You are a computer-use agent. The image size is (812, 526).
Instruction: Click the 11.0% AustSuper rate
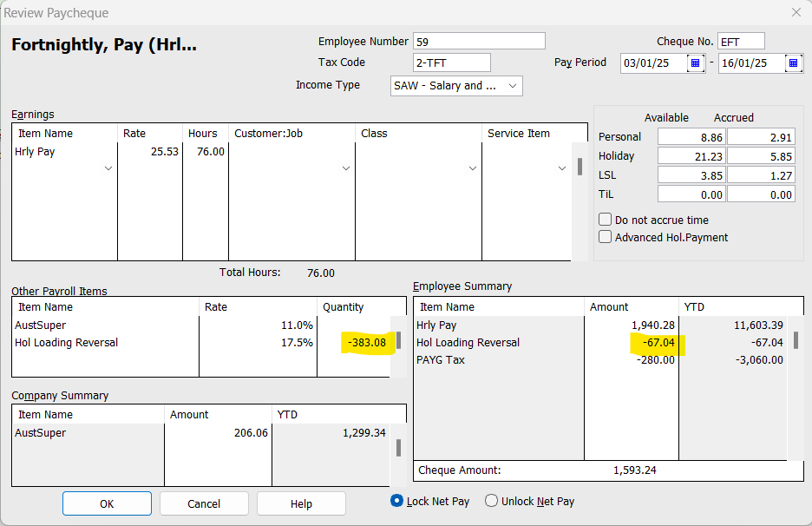297,325
